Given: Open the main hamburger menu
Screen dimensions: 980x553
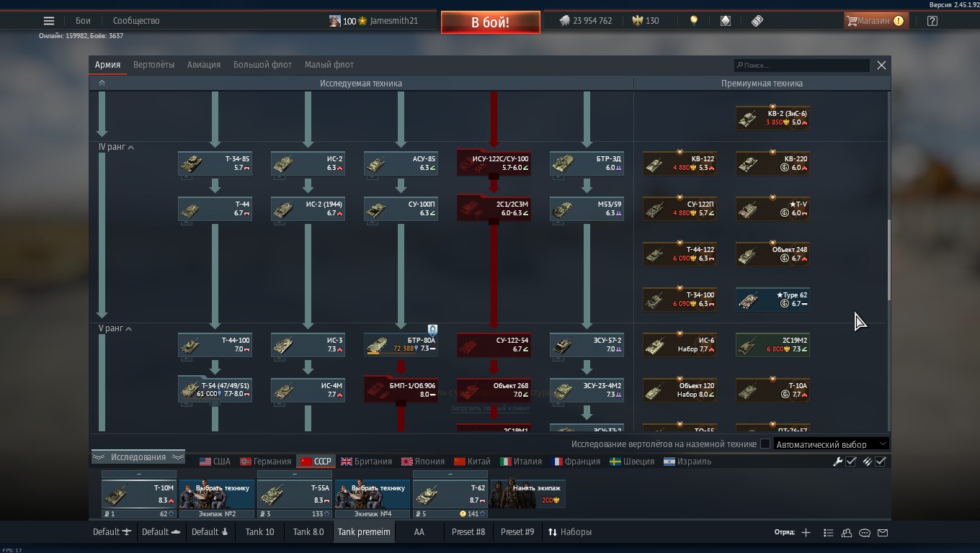Looking at the screenshot, I should (x=49, y=21).
